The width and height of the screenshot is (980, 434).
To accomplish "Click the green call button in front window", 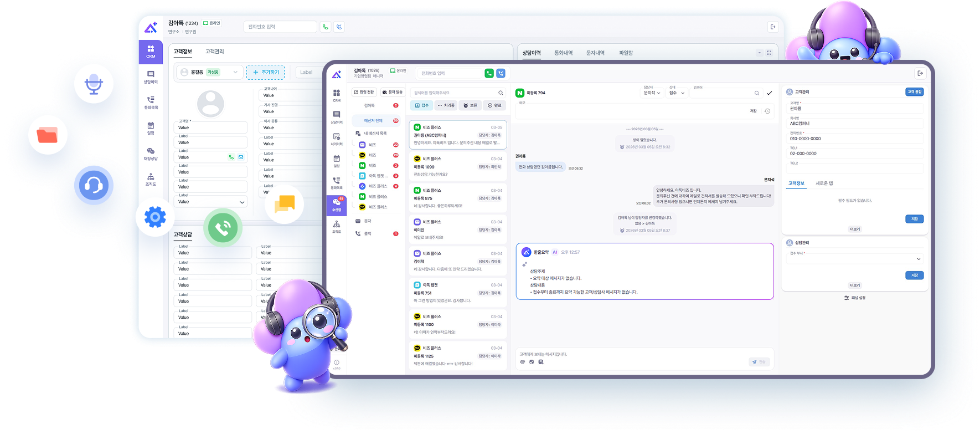I will (x=489, y=73).
